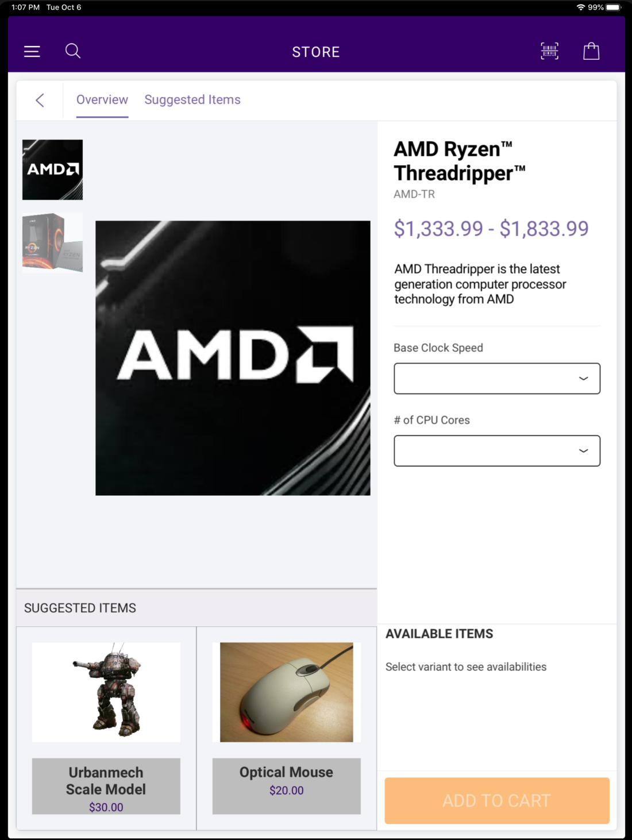The height and width of the screenshot is (840, 632).
Task: Tap the search magnifier icon
Action: (73, 51)
